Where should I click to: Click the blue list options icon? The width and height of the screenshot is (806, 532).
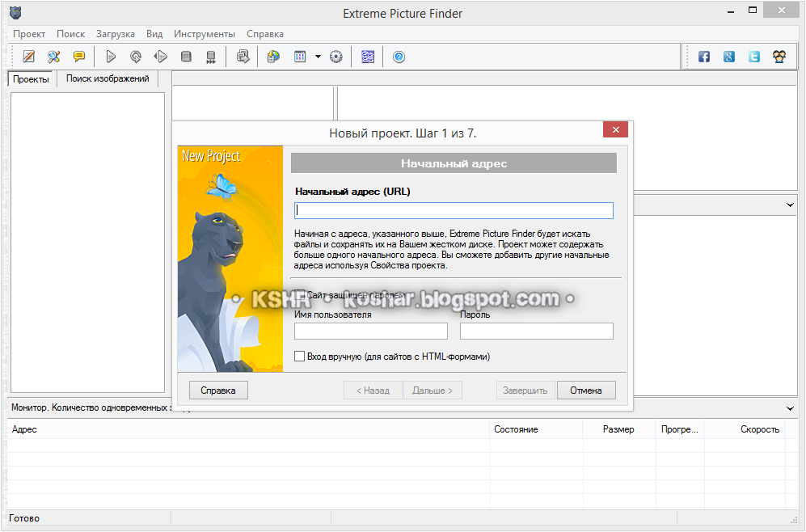pyautogui.click(x=368, y=57)
